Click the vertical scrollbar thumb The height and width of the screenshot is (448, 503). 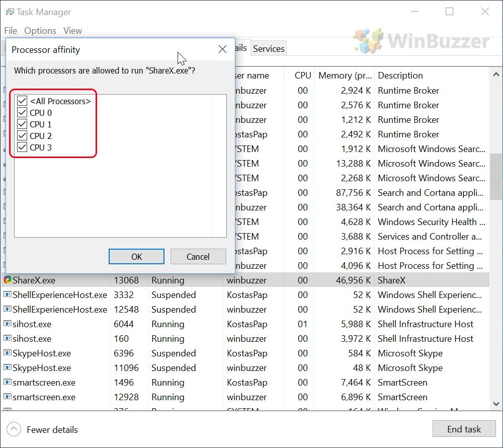[496, 176]
